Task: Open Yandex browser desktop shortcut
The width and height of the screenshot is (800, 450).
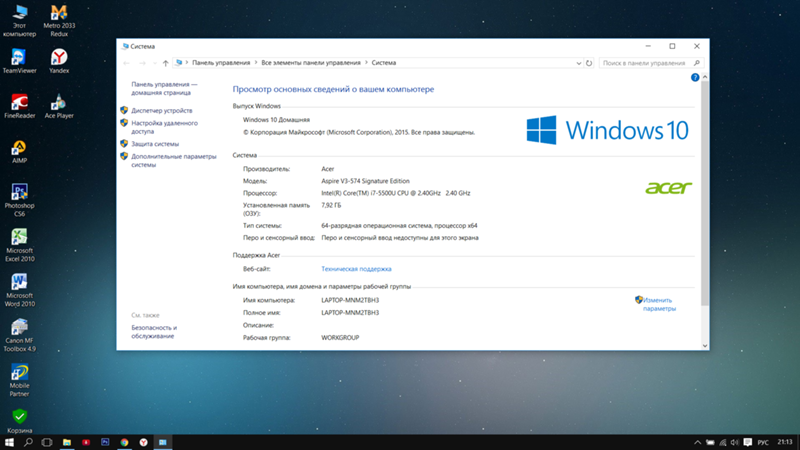Action: [x=59, y=61]
